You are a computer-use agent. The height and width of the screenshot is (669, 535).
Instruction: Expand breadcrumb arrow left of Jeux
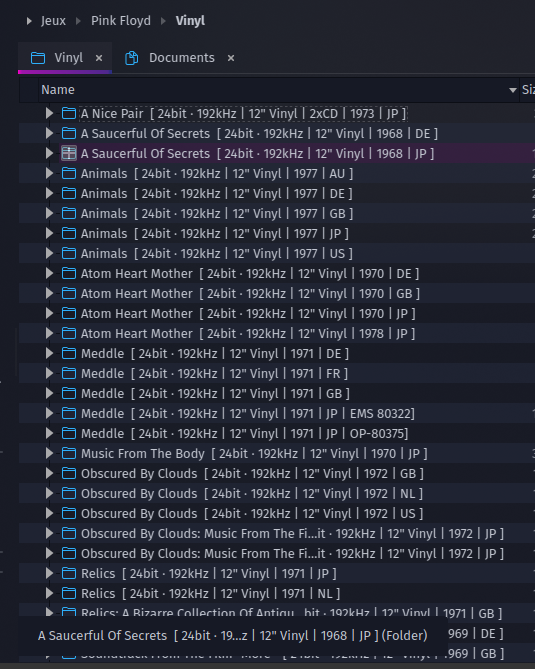[29, 21]
